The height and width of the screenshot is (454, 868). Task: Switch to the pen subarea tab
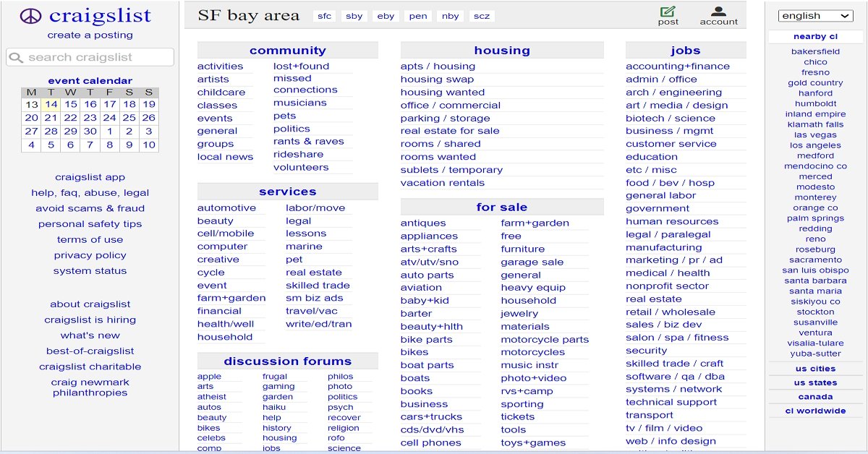coord(418,16)
